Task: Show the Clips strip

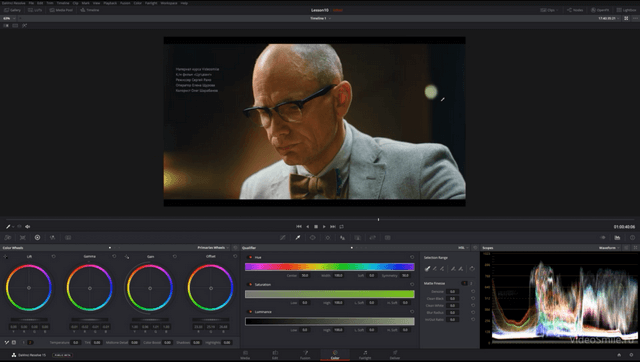Action: 548,10
